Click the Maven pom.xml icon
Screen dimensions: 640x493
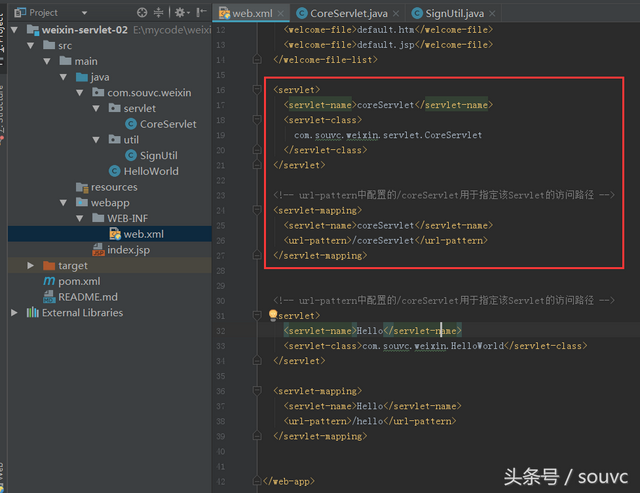(49, 281)
